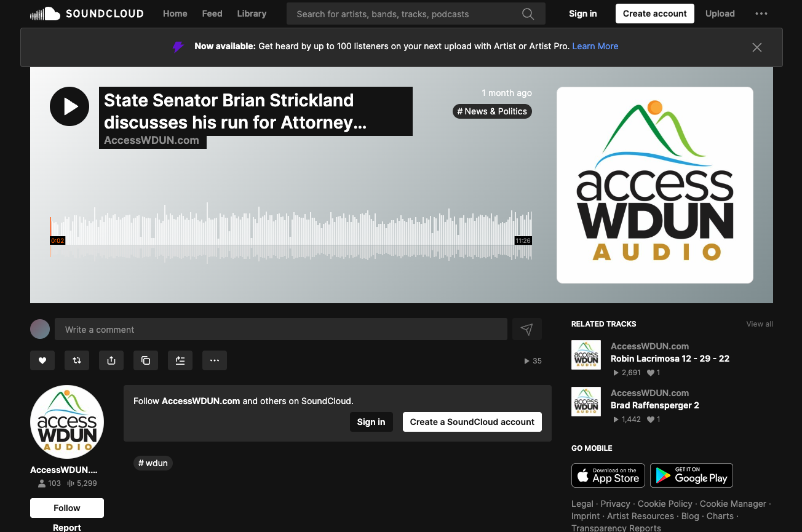This screenshot has height=532, width=802.
Task: Open the More options button under track
Action: [215, 360]
